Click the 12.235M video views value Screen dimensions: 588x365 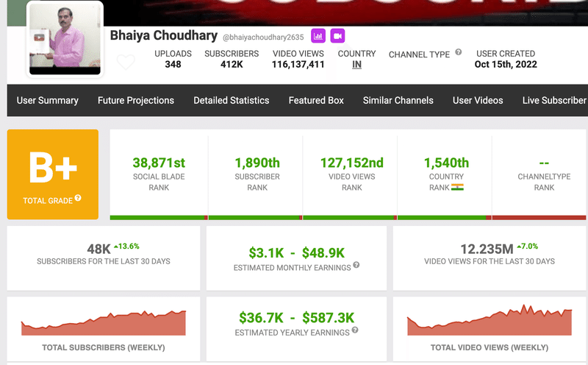[x=487, y=249]
